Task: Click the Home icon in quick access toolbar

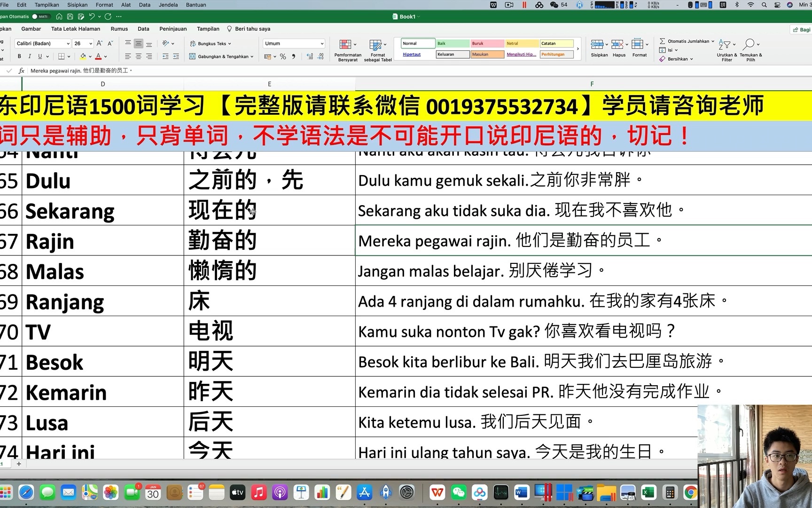Action: click(59, 16)
